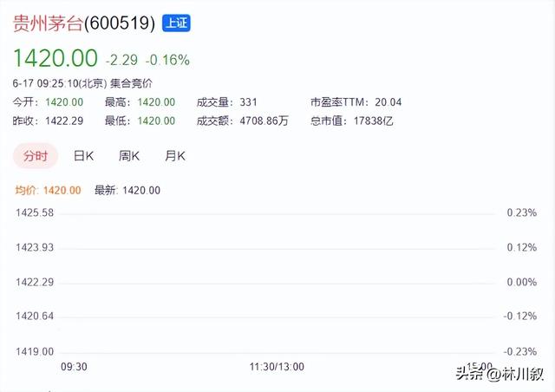Click the 最新 1420.00 label

pyautogui.click(x=127, y=191)
